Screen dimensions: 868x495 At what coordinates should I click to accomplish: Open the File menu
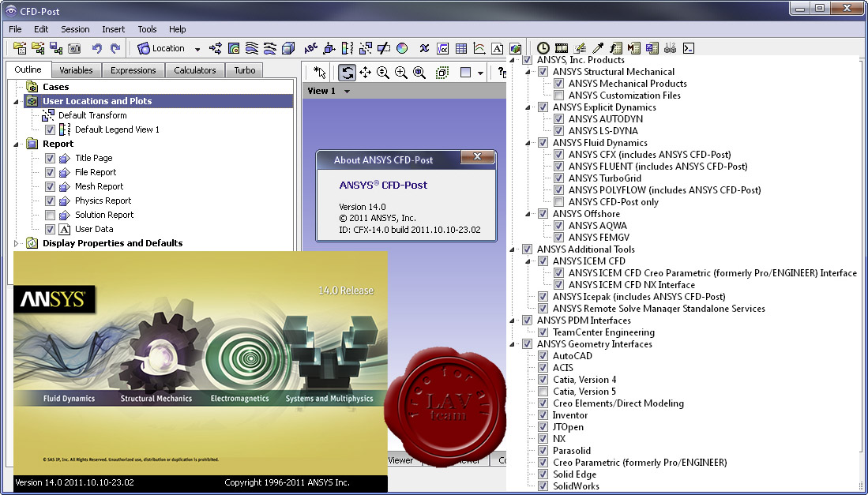point(15,29)
